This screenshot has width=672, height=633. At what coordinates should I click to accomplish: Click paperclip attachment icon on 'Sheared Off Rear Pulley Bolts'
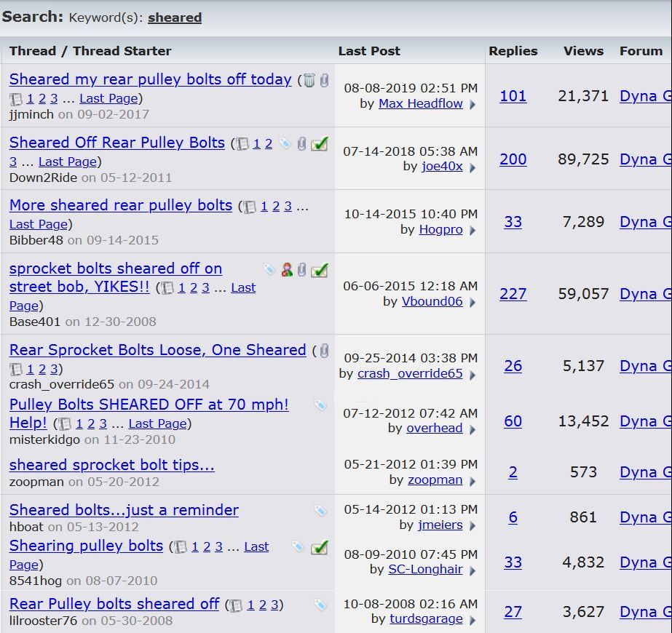point(301,144)
